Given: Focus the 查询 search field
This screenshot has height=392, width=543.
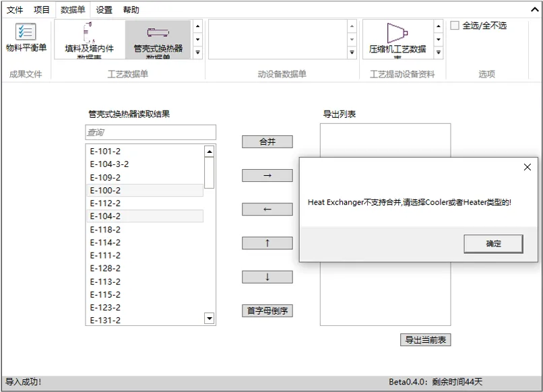Looking at the screenshot, I should 151,132.
